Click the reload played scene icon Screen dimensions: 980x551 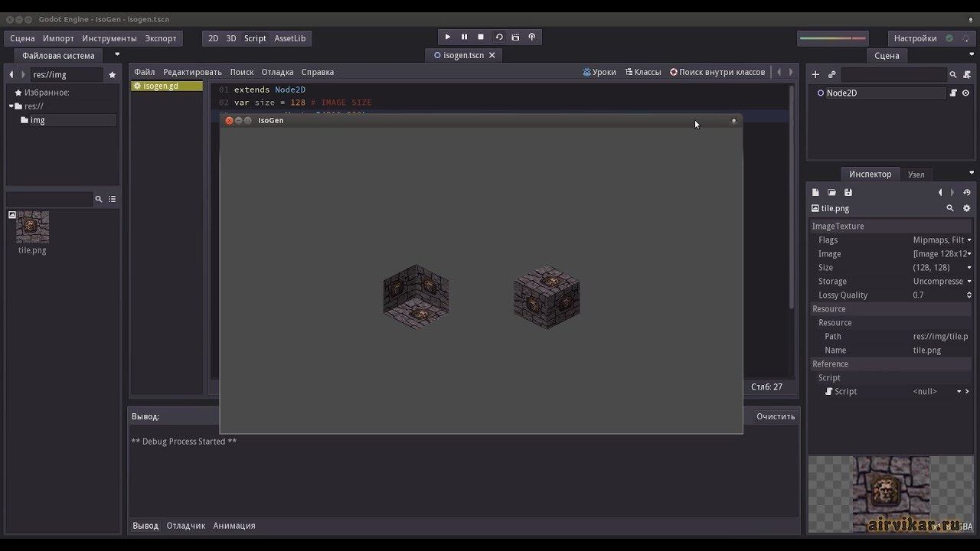click(499, 37)
